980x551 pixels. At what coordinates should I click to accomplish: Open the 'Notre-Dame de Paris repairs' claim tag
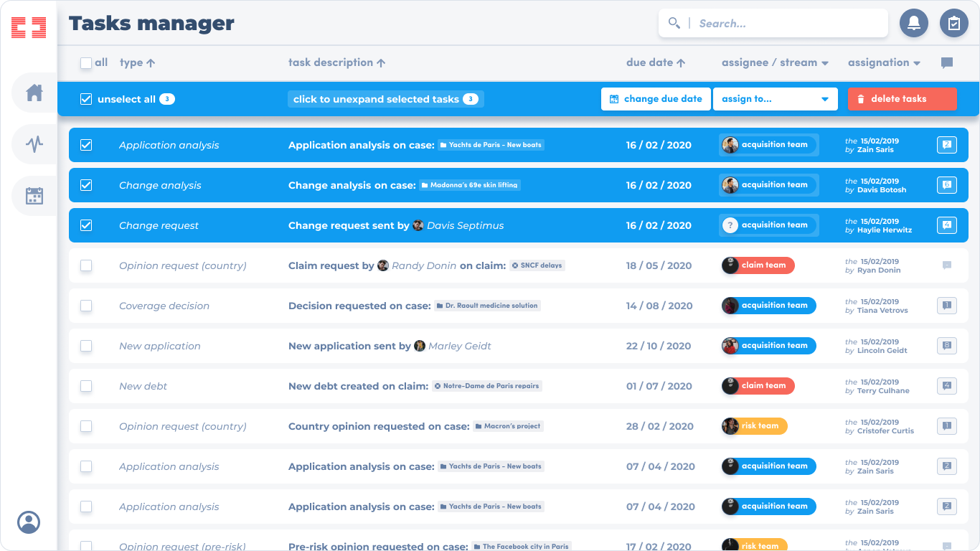(486, 386)
